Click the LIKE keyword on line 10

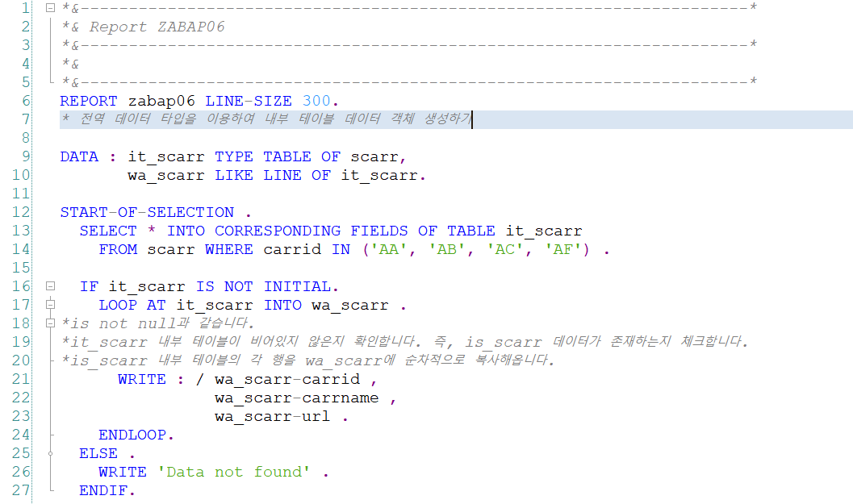pyautogui.click(x=234, y=175)
